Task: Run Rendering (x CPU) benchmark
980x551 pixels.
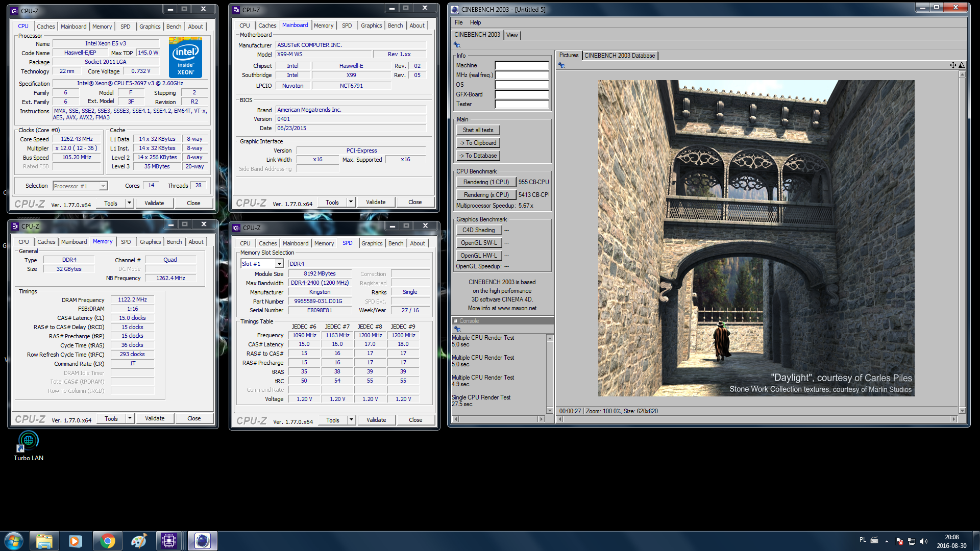Action: (486, 195)
